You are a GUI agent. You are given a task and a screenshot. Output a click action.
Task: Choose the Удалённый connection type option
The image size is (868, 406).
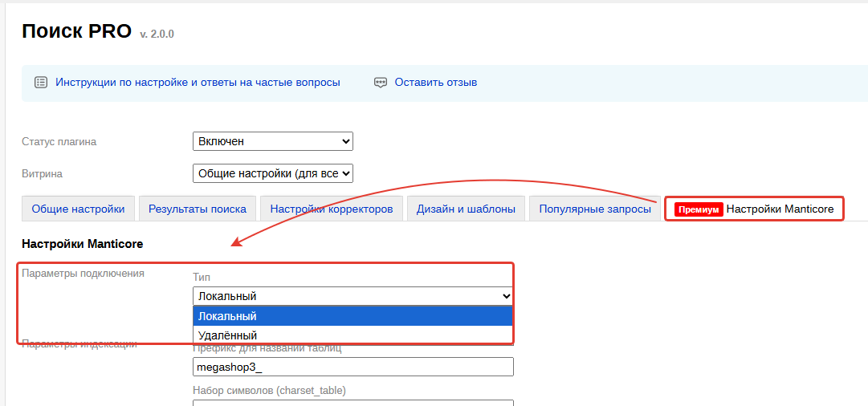click(352, 335)
